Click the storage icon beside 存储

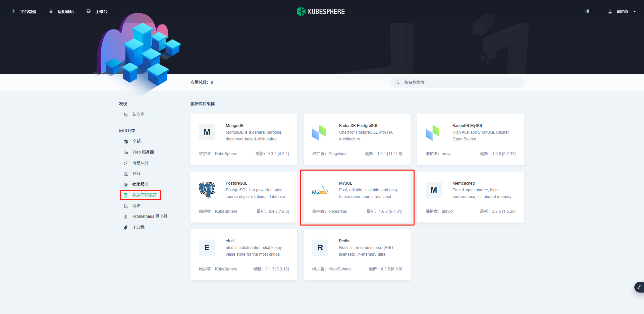126,174
